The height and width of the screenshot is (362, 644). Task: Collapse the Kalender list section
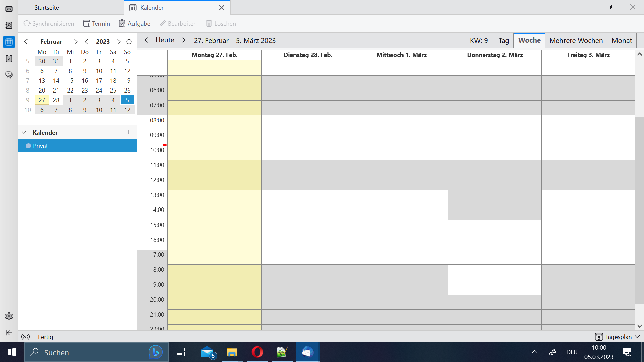(x=24, y=133)
